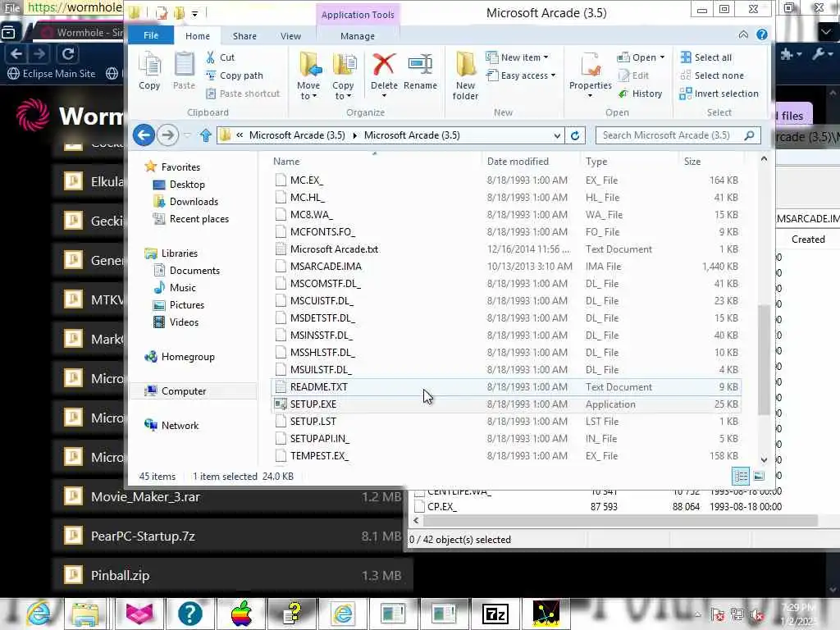
Task: Switch to the Share ribbon tab
Action: 244,36
